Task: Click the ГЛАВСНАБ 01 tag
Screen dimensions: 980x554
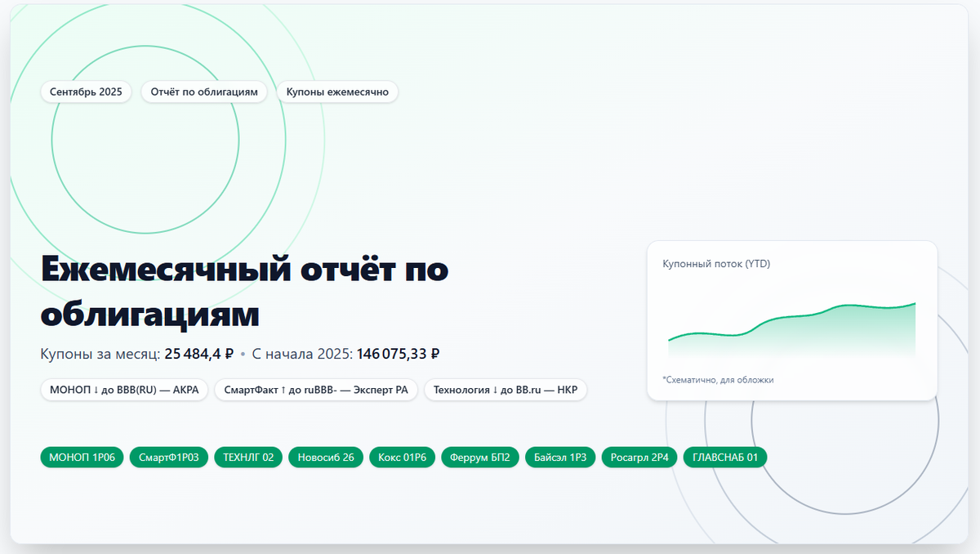Action: pos(724,457)
